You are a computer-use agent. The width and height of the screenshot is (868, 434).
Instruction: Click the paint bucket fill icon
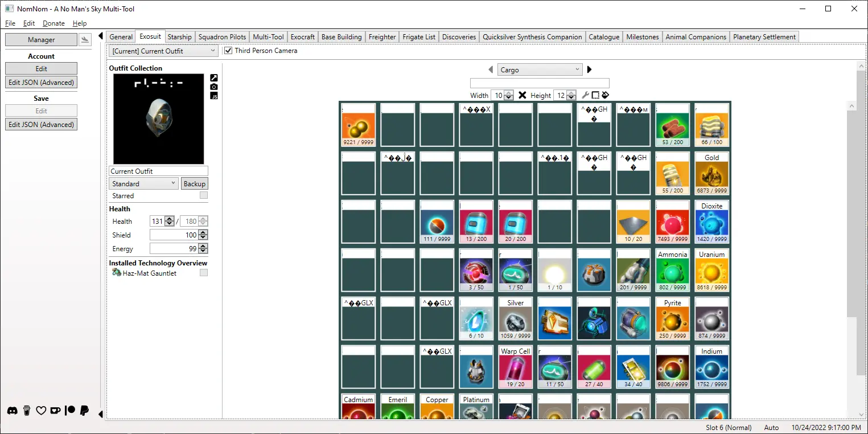[x=605, y=95]
